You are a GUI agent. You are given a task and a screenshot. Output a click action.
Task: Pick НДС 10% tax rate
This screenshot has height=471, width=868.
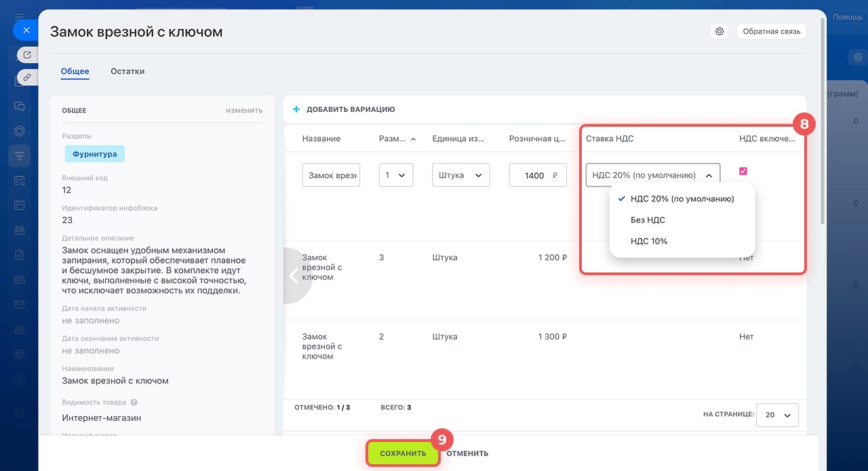649,241
